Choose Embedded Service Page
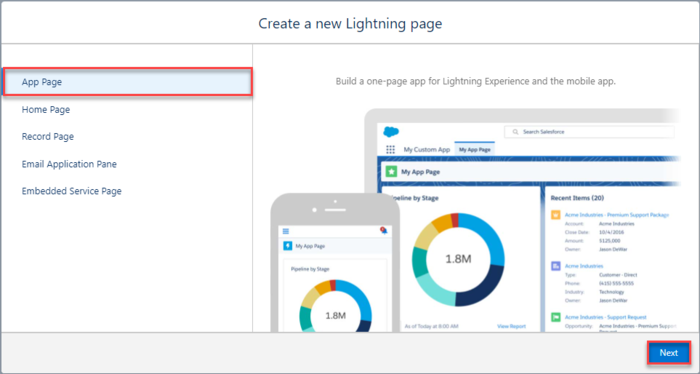The width and height of the screenshot is (700, 374). click(x=71, y=191)
